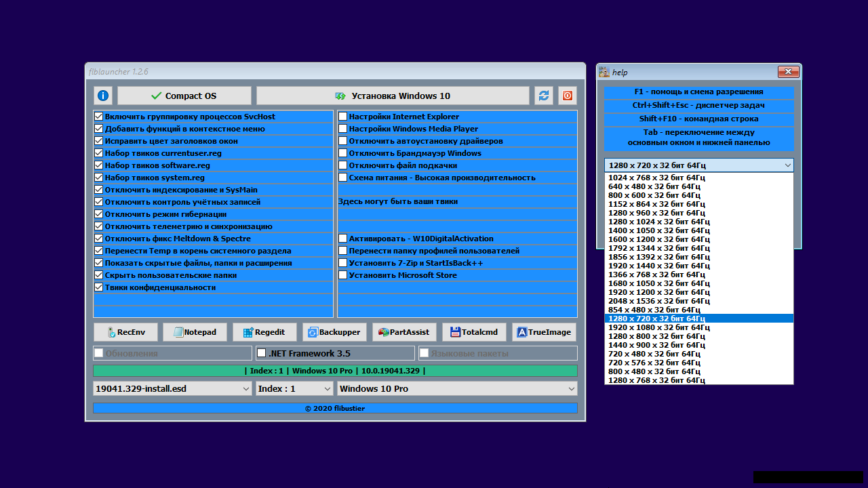Click the F1 help and resolution row

pyautogui.click(x=698, y=92)
